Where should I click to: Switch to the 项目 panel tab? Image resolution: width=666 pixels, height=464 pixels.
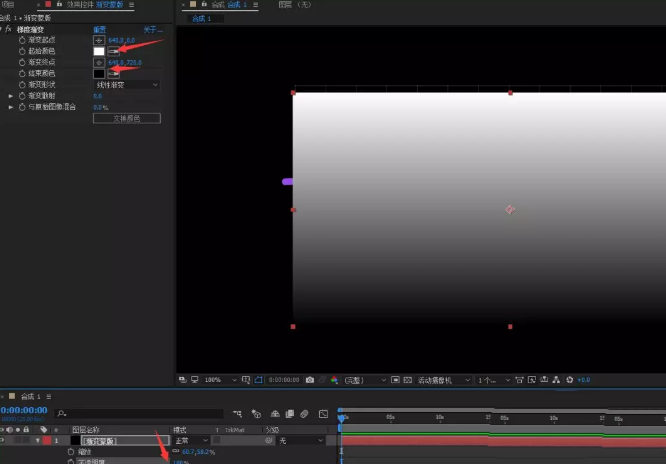click(x=8, y=5)
